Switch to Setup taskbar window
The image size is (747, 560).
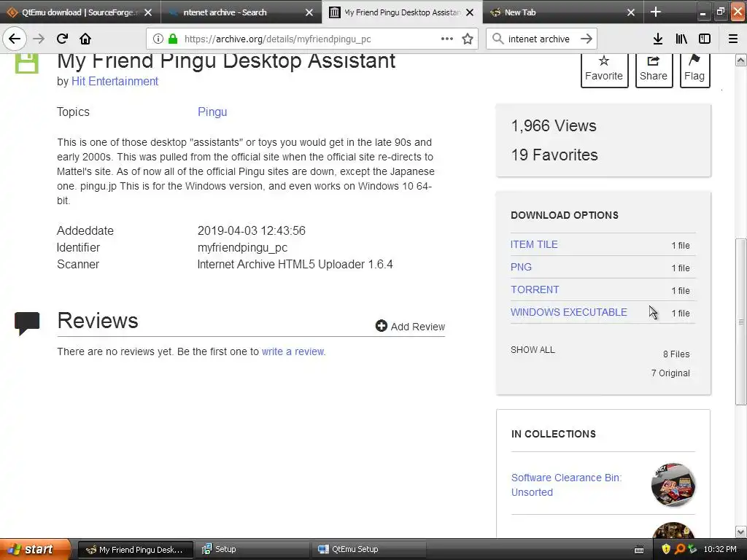coord(252,550)
